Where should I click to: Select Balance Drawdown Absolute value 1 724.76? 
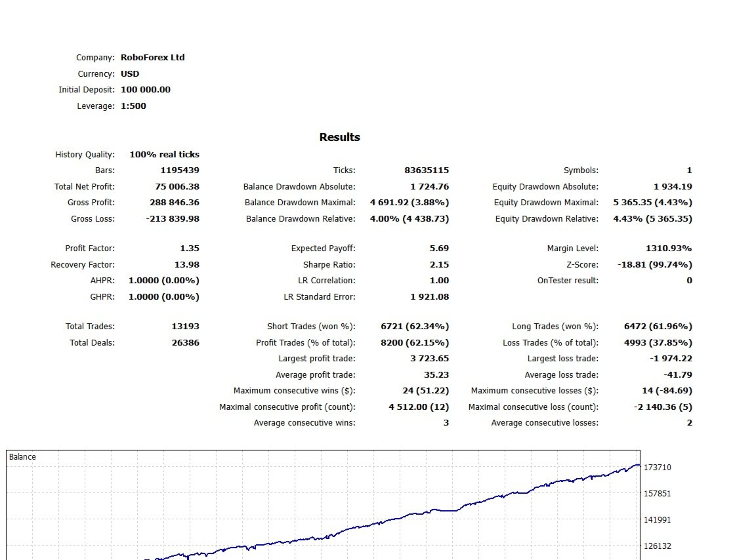430,186
